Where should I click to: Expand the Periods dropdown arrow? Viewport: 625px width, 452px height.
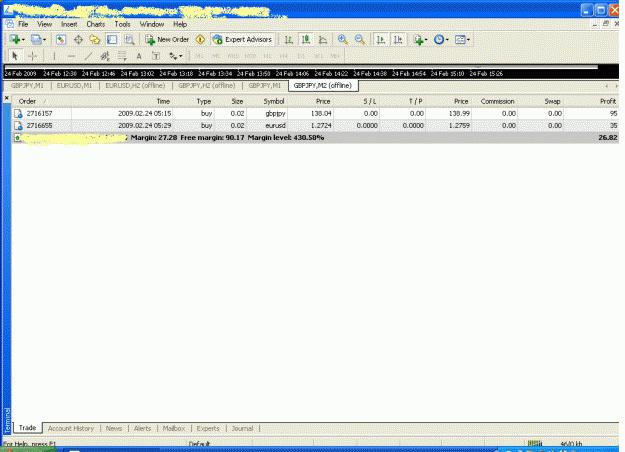(x=447, y=40)
